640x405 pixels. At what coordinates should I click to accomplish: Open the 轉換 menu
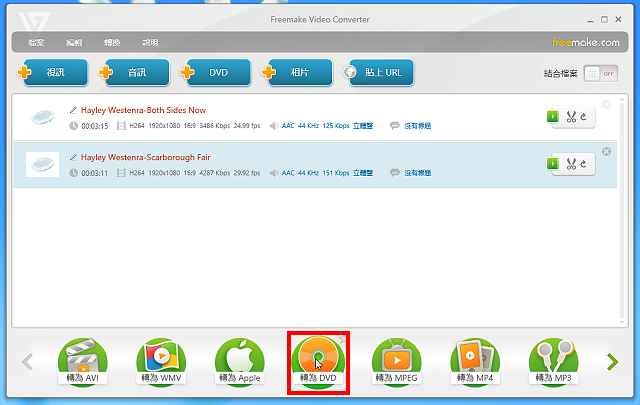pyautogui.click(x=112, y=42)
